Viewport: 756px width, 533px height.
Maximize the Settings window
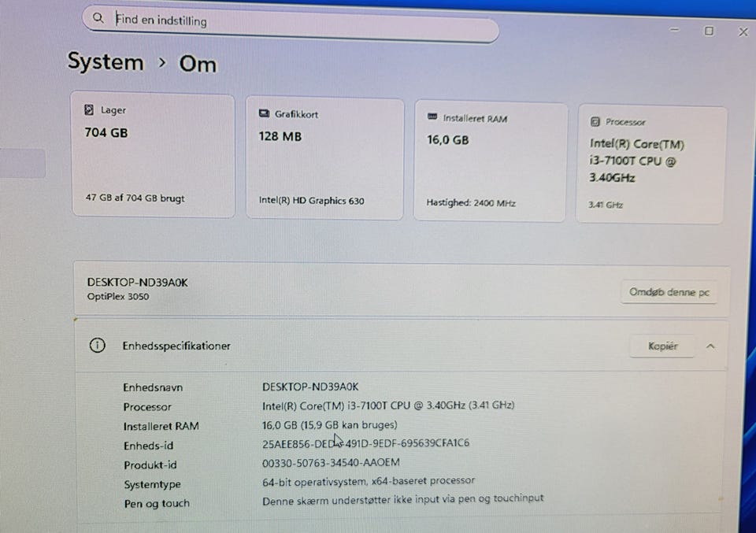coord(709,31)
